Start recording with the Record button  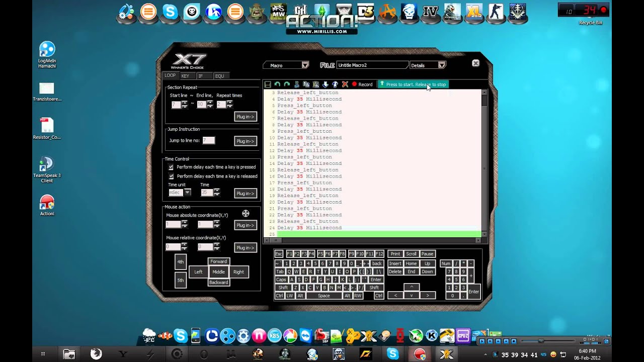point(362,84)
